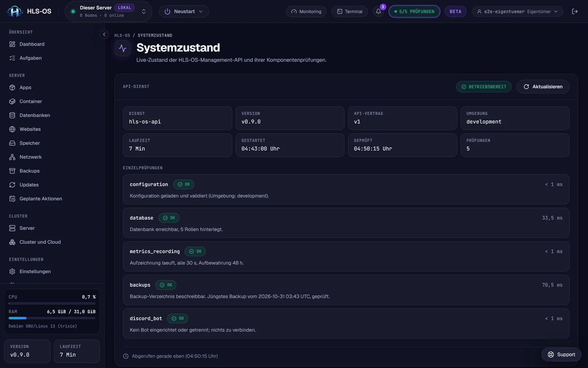Click the LOKAL badge
Screen dimensions: 588x368
coord(125,8)
